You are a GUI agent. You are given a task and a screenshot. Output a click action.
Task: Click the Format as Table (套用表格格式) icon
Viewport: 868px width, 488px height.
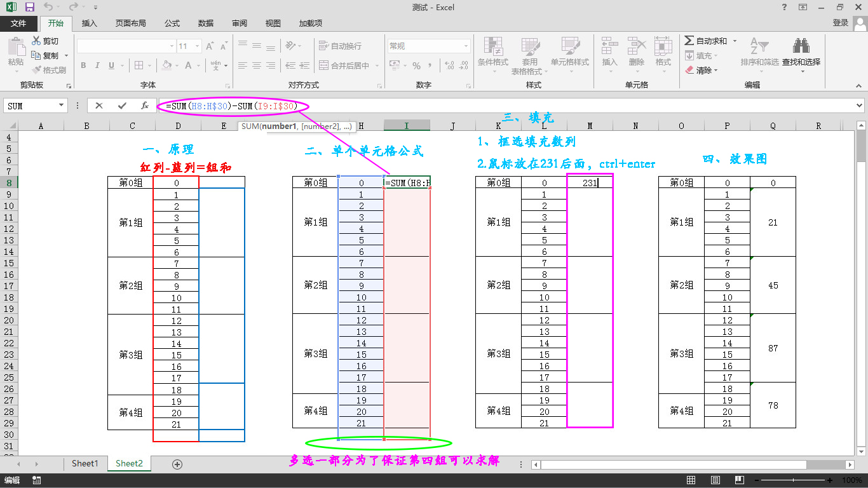click(531, 46)
